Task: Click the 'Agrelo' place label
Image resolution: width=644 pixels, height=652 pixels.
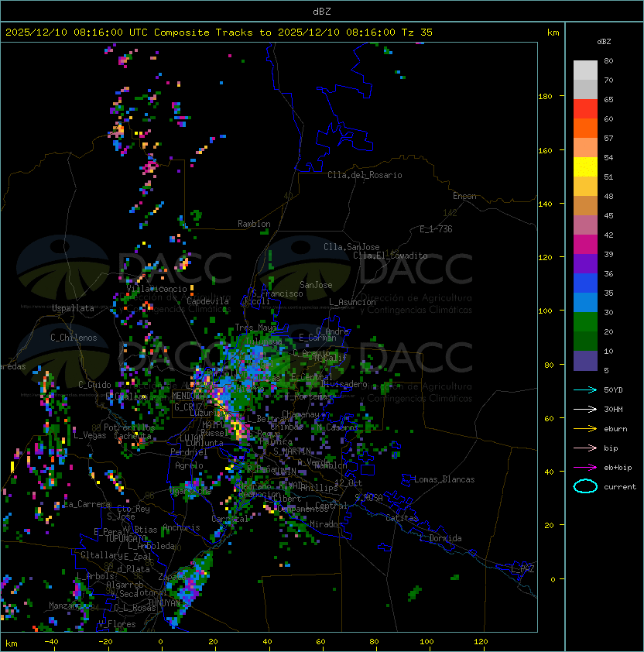Action: coord(189,465)
